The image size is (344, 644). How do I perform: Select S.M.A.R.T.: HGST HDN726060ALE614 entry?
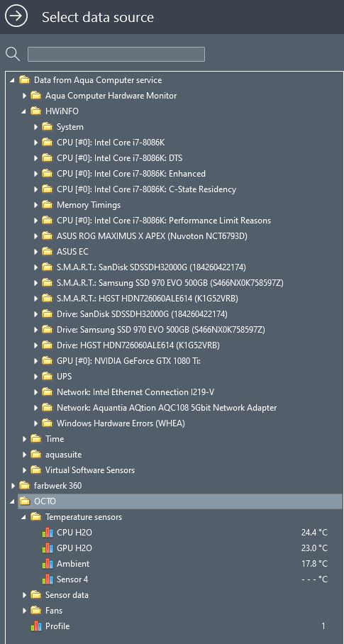[x=148, y=299]
